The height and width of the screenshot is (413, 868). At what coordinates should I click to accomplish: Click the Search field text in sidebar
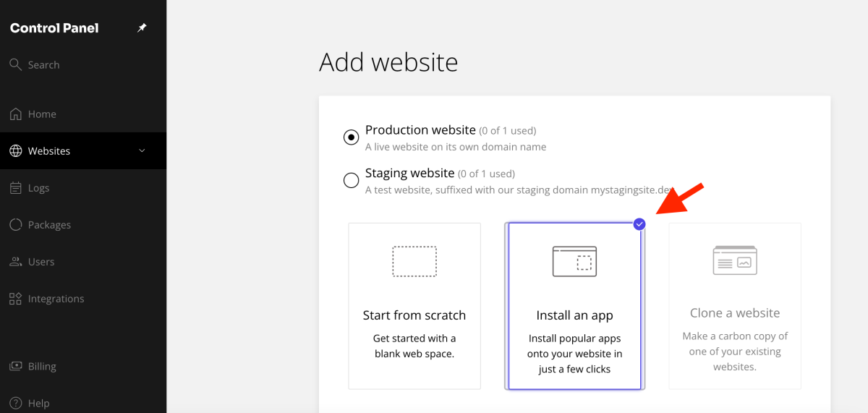click(43, 64)
